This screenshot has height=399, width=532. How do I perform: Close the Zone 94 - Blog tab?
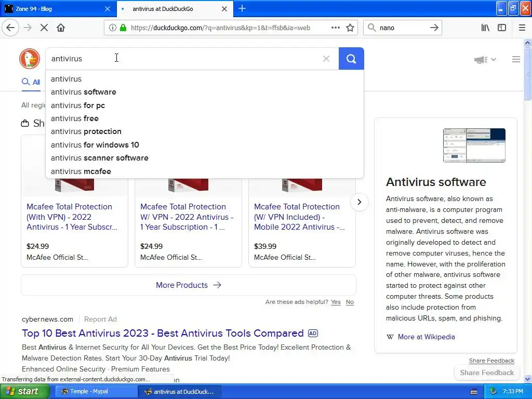coord(107,9)
